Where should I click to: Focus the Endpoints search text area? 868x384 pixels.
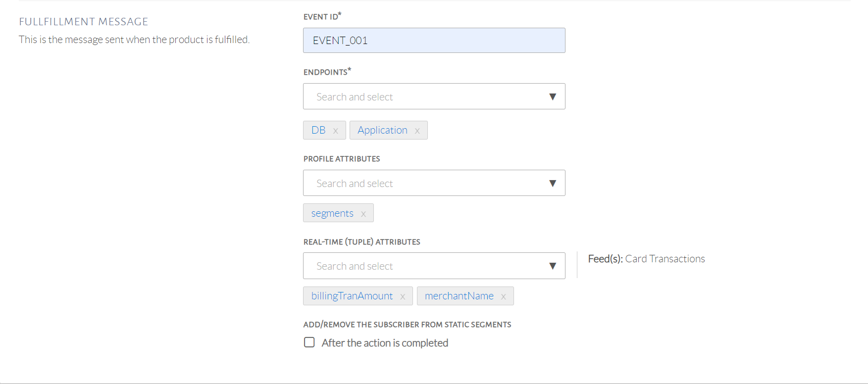pyautogui.click(x=421, y=96)
